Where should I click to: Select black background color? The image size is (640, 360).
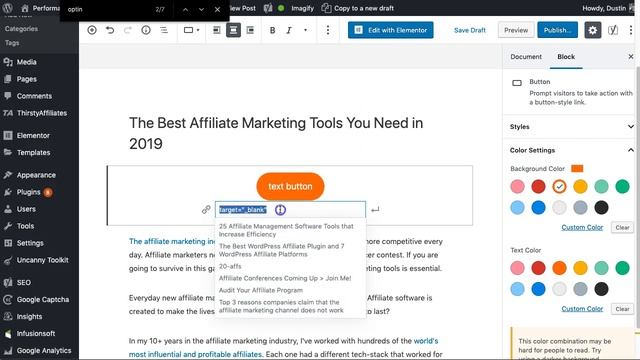[x=601, y=207]
